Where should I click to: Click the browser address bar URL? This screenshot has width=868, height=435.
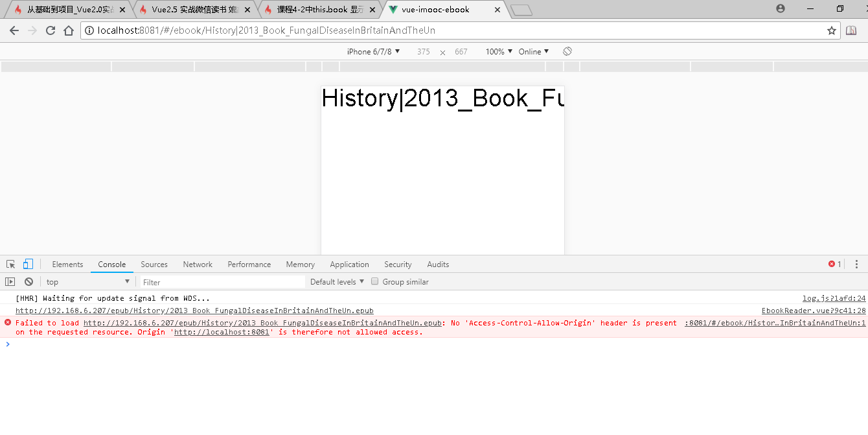(x=266, y=30)
